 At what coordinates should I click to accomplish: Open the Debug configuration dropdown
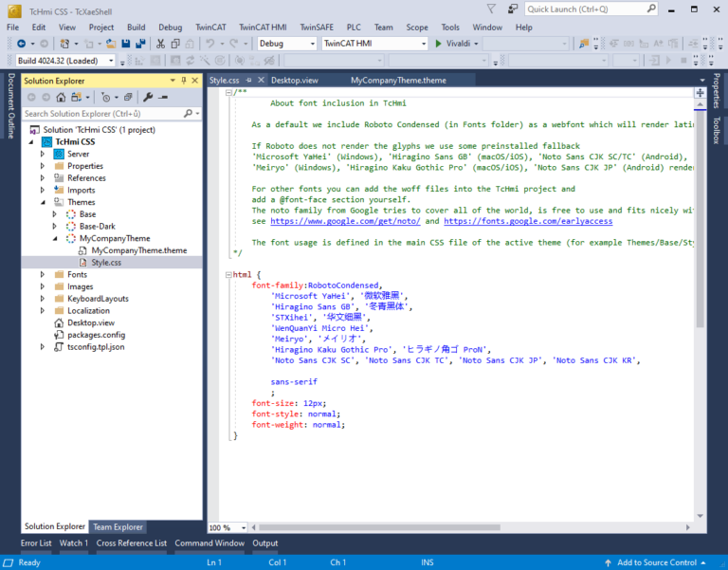coord(312,44)
